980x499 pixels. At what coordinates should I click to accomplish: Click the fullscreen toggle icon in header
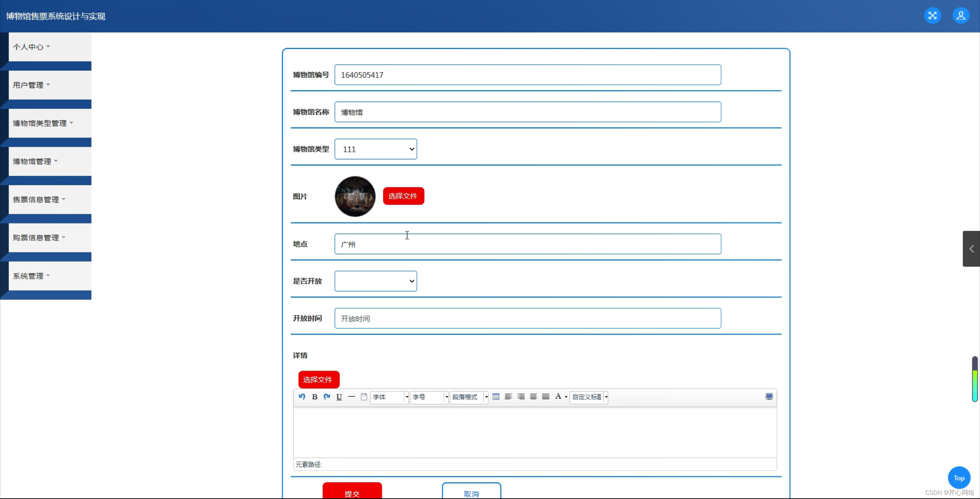coord(932,16)
